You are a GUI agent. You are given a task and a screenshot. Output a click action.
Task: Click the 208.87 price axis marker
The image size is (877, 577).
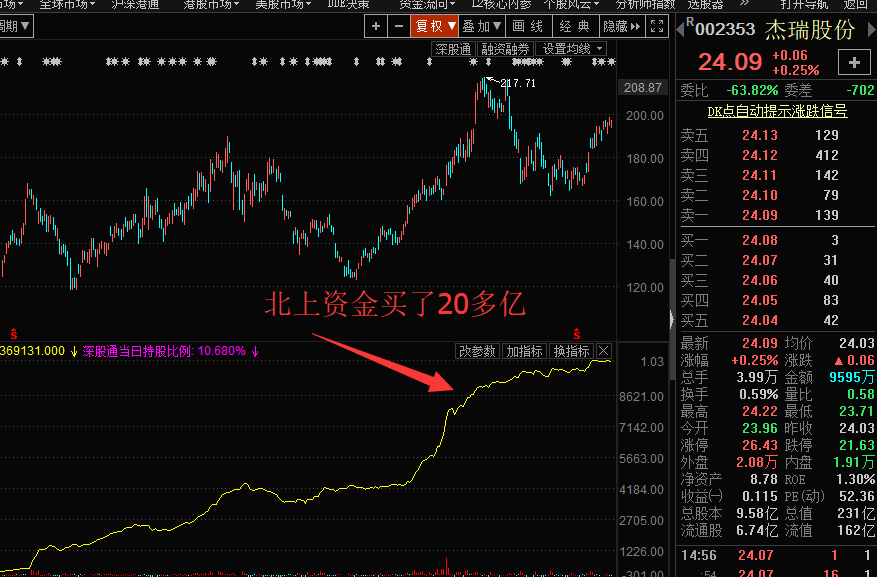643,88
